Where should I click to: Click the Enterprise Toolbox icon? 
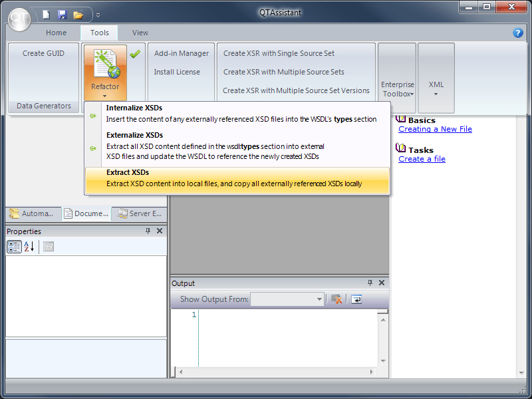click(397, 63)
